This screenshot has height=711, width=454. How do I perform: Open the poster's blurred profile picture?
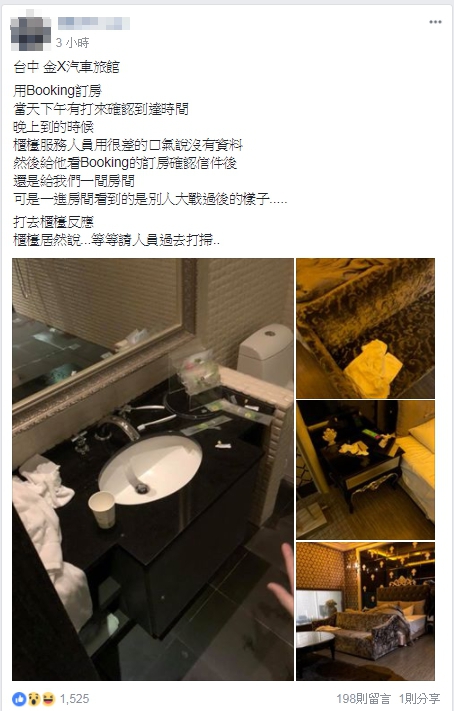click(x=30, y=33)
